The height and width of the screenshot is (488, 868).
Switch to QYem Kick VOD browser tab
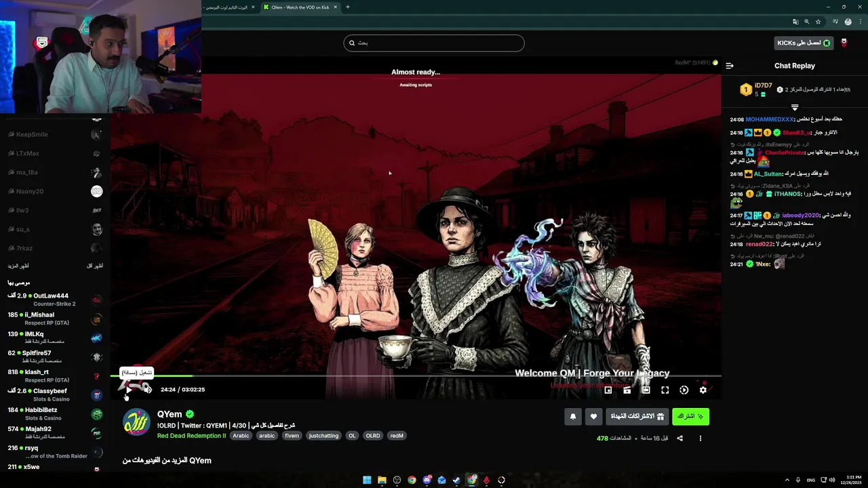coord(300,7)
